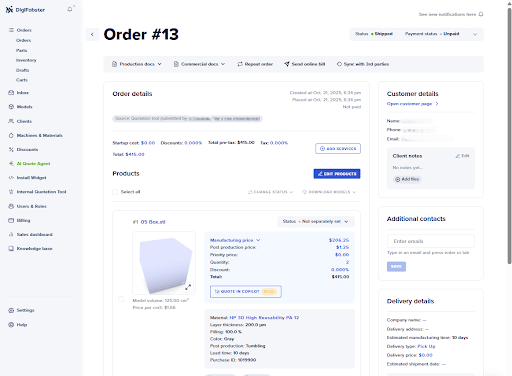This screenshot has width=512, height=376.
Task: Edit the Delivery price $0.00 value
Action: (x=425, y=355)
